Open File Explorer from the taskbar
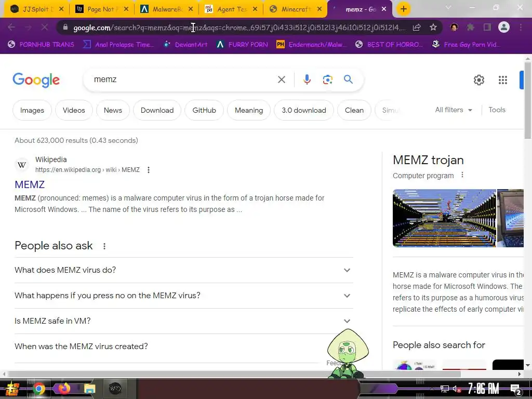The height and width of the screenshot is (399, 532). 89,389
